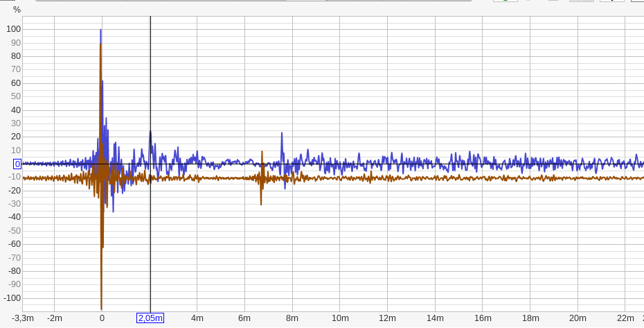The height and width of the screenshot is (328, 644).
Task: Click the black vertical cursor line
Action: [x=150, y=164]
